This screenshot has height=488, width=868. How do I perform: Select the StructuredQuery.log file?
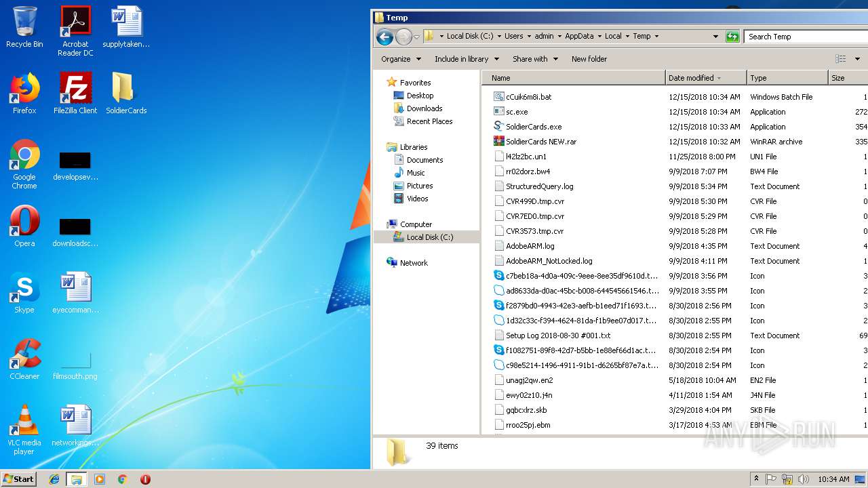[x=533, y=186]
